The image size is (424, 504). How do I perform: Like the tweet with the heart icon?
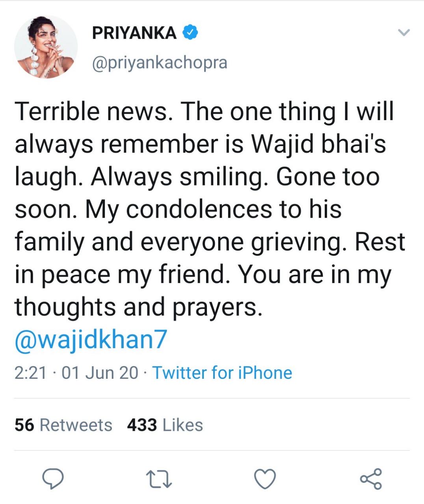pyautogui.click(x=264, y=479)
